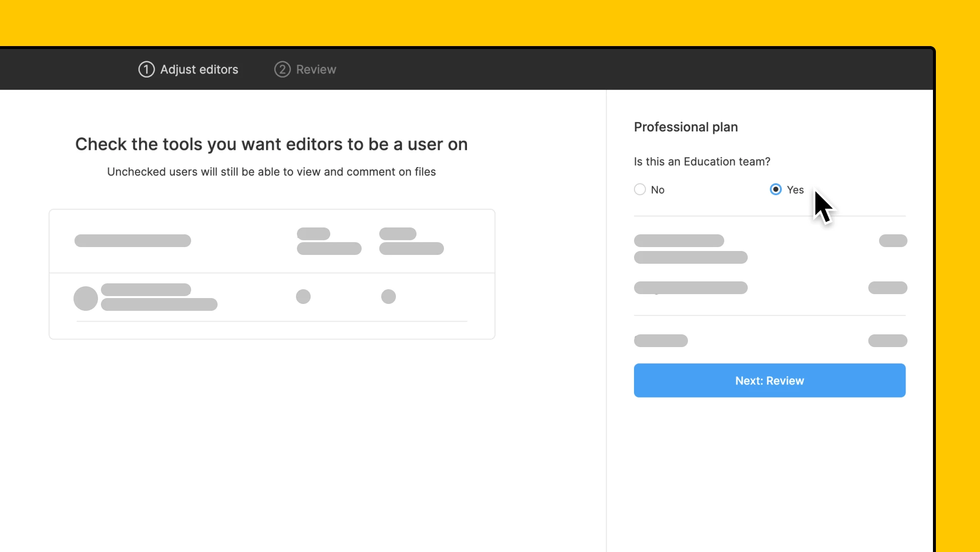Click the 'Unchecked users' subtitle text
Viewport: 980px width, 552px height.
(271, 172)
